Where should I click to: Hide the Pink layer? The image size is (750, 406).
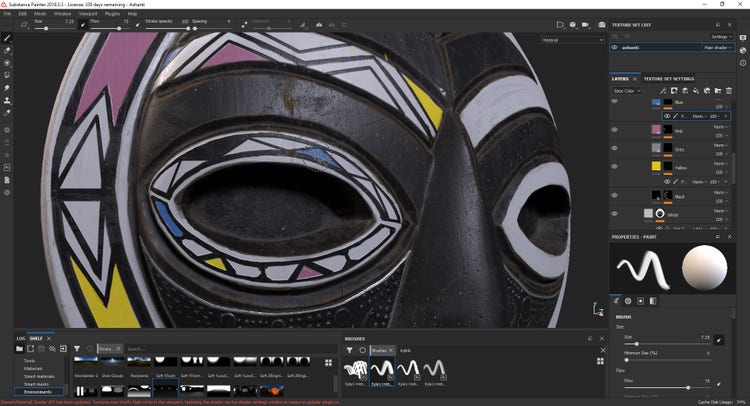(615, 130)
